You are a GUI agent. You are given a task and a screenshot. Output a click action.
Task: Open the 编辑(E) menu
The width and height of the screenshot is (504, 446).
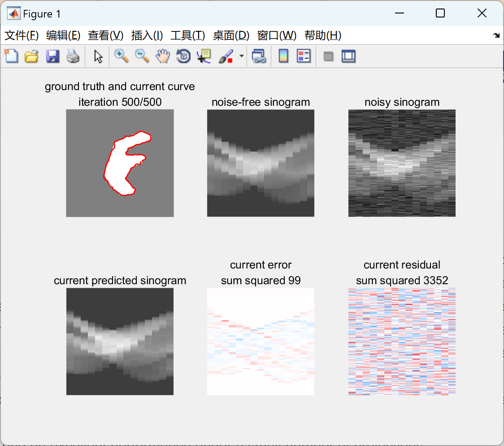click(x=63, y=35)
